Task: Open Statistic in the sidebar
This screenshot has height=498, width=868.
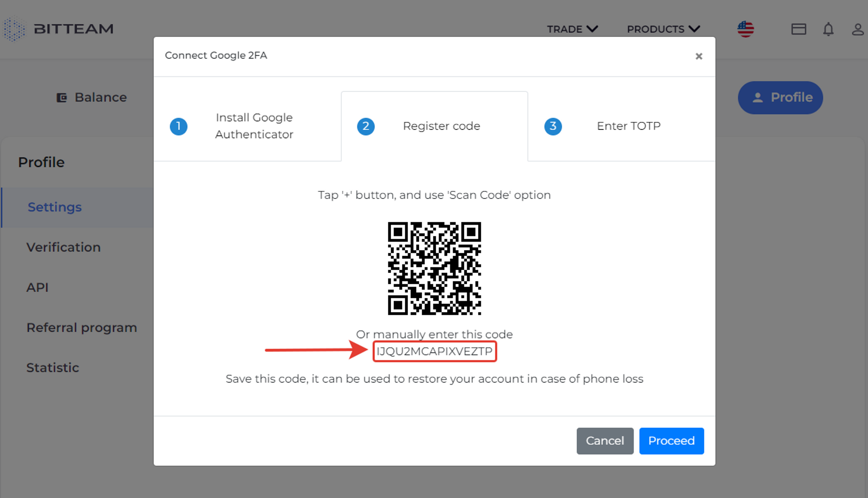Action: [x=53, y=368]
